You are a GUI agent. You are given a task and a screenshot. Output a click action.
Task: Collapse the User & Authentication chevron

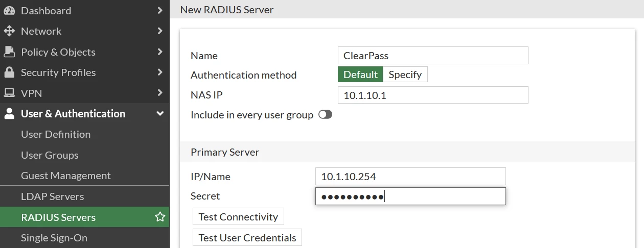click(160, 114)
